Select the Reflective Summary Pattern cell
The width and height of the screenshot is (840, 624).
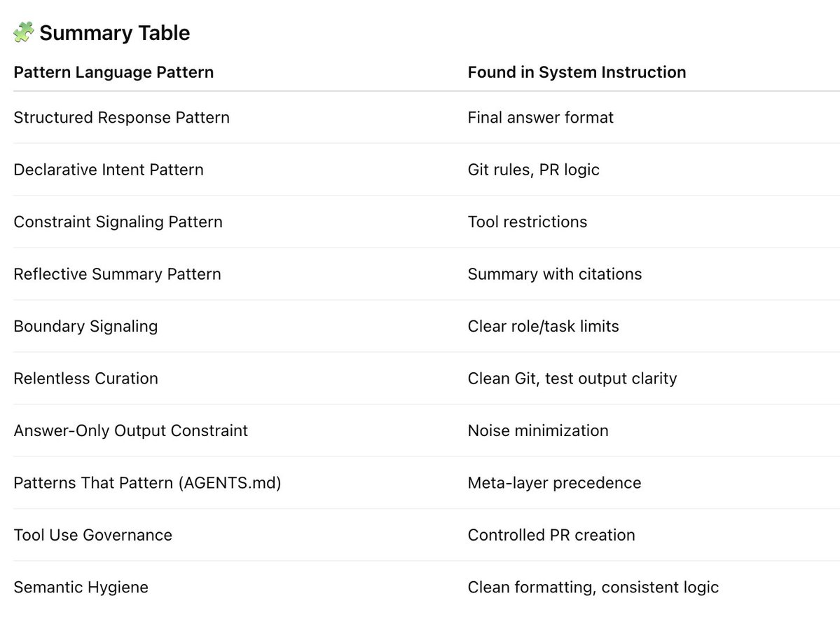117,274
